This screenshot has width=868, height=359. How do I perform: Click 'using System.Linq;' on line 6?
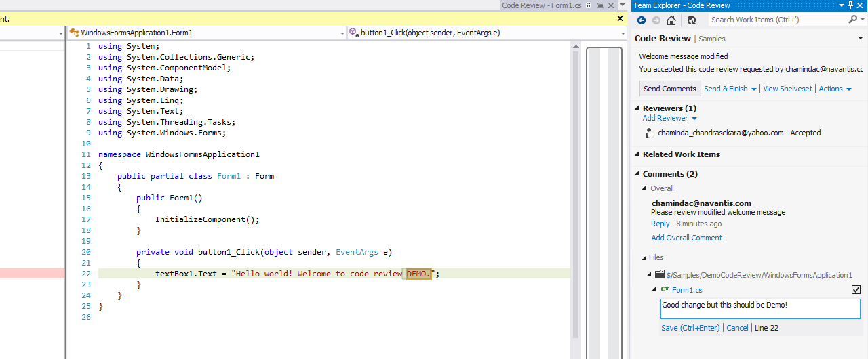pos(141,100)
